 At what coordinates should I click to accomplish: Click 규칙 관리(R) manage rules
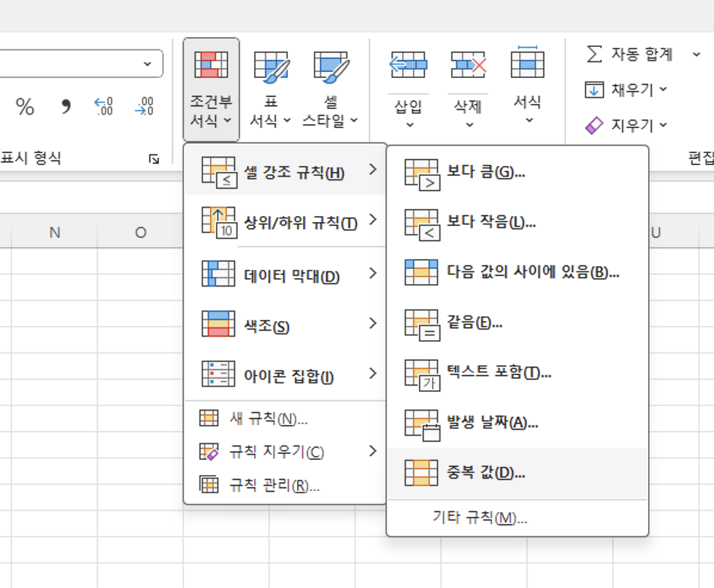pyautogui.click(x=285, y=485)
